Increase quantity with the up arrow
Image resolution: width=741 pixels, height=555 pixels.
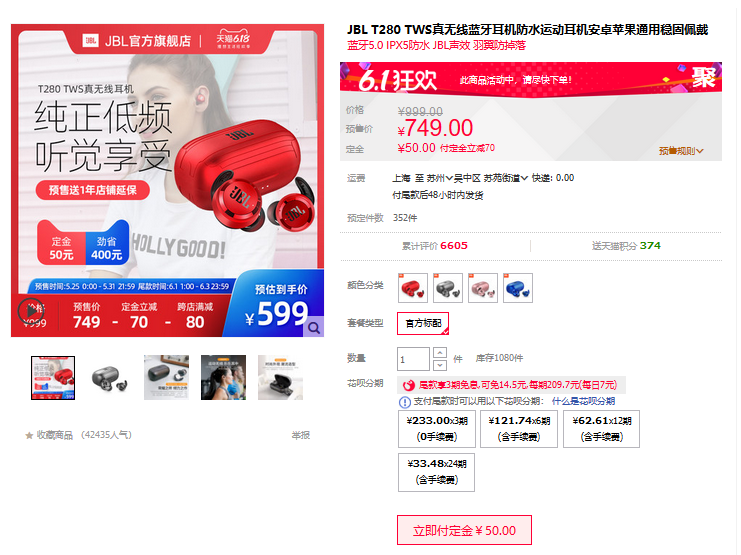coord(439,353)
